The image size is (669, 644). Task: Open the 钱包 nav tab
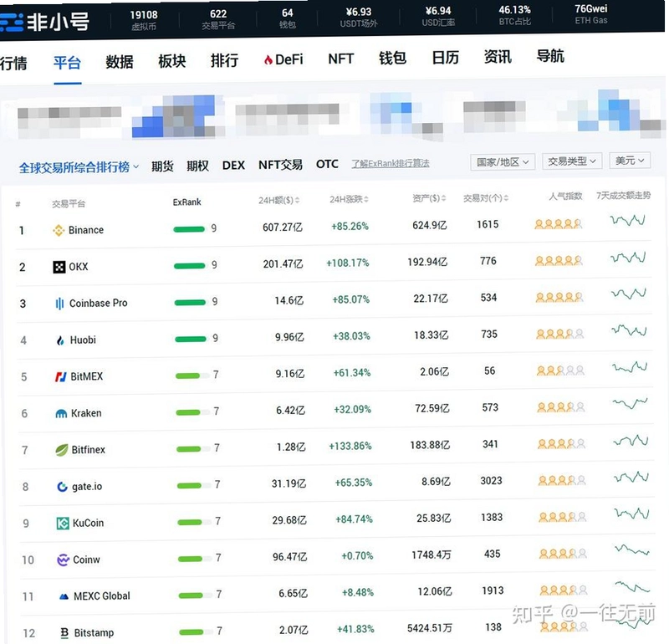(392, 58)
